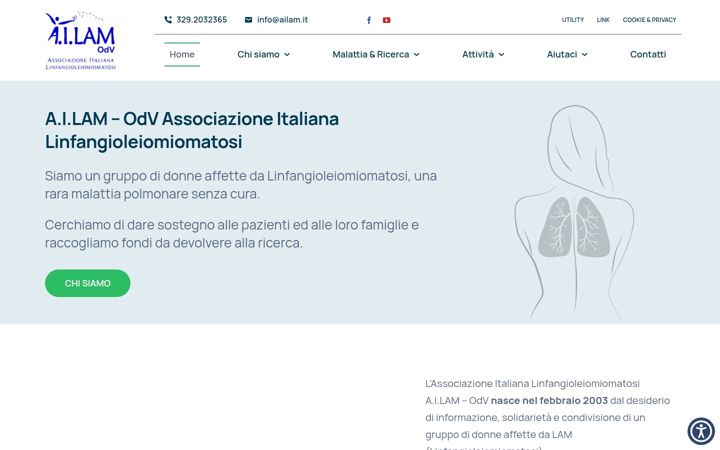
Task: Open the Facebook page icon
Action: pos(369,20)
